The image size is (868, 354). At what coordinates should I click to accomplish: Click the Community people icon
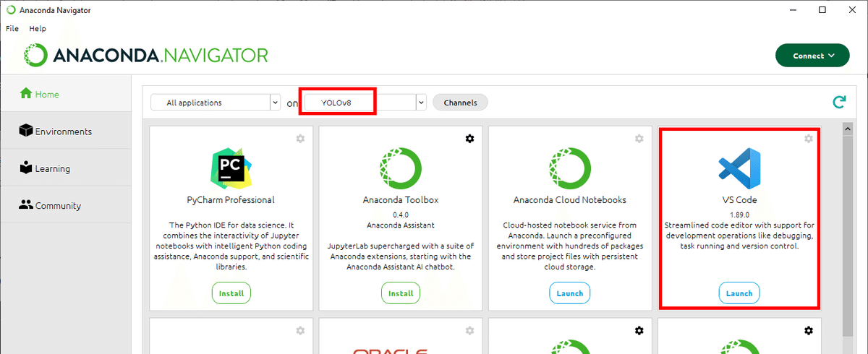(x=26, y=205)
